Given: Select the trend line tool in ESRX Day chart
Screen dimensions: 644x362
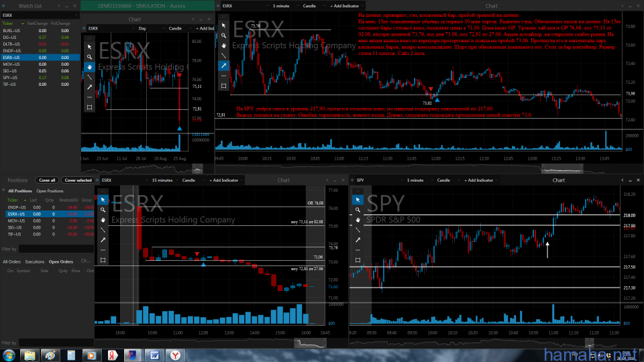Looking at the screenshot, I should coord(89,77).
